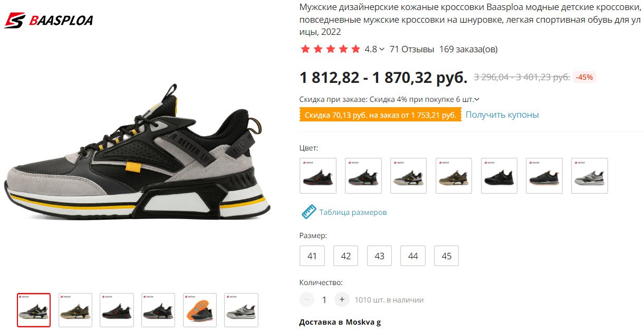Open the size chart ruler icon
The height and width of the screenshot is (331, 644).
pos(309,212)
